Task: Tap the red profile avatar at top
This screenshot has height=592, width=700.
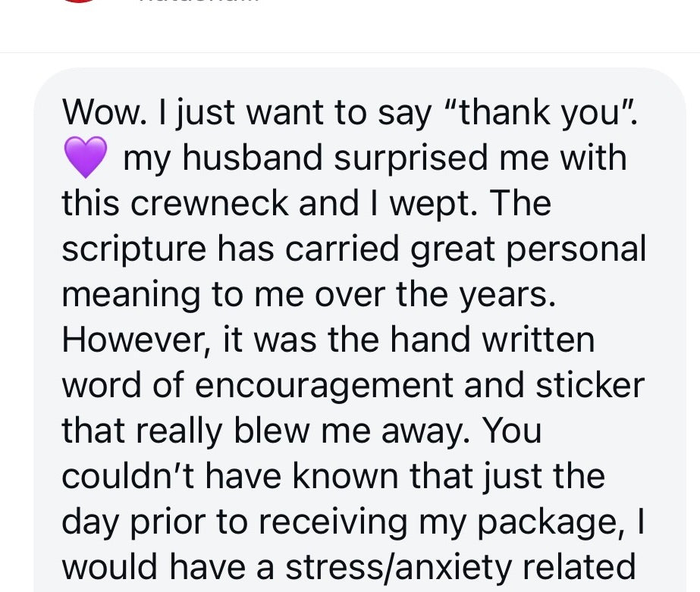Action: click(x=79, y=2)
